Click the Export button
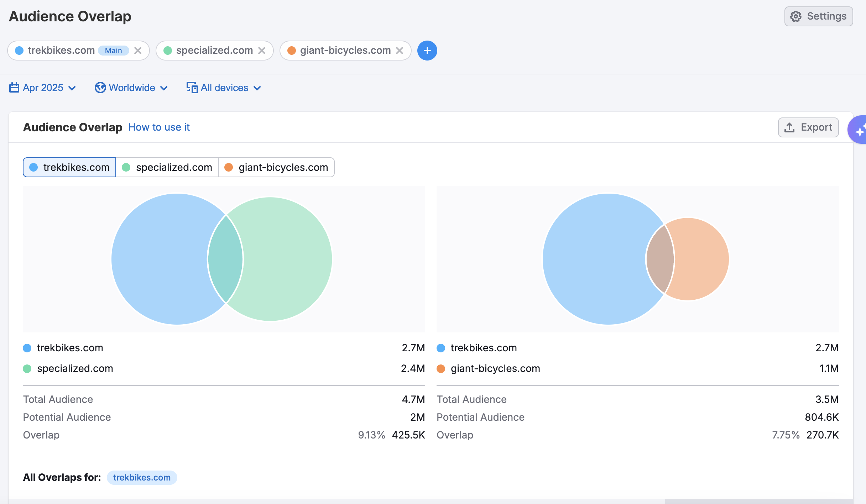Screen dimensions: 866x504 pos(808,127)
